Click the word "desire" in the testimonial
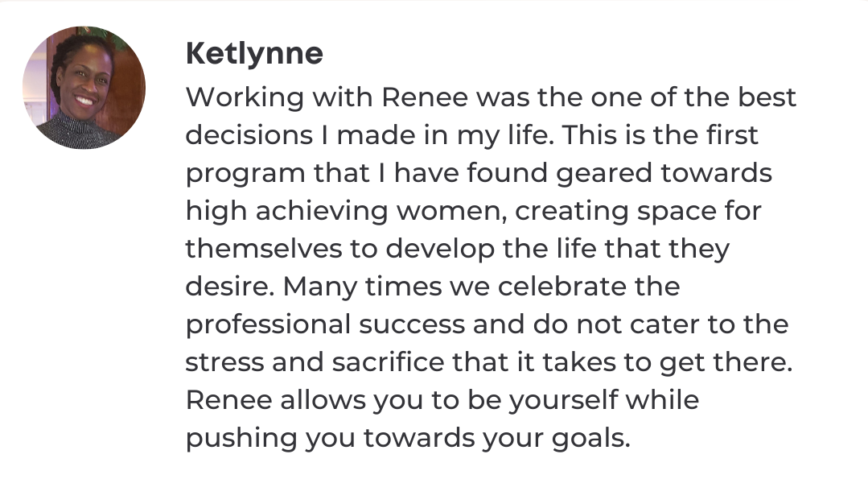The width and height of the screenshot is (868, 479). 227,287
